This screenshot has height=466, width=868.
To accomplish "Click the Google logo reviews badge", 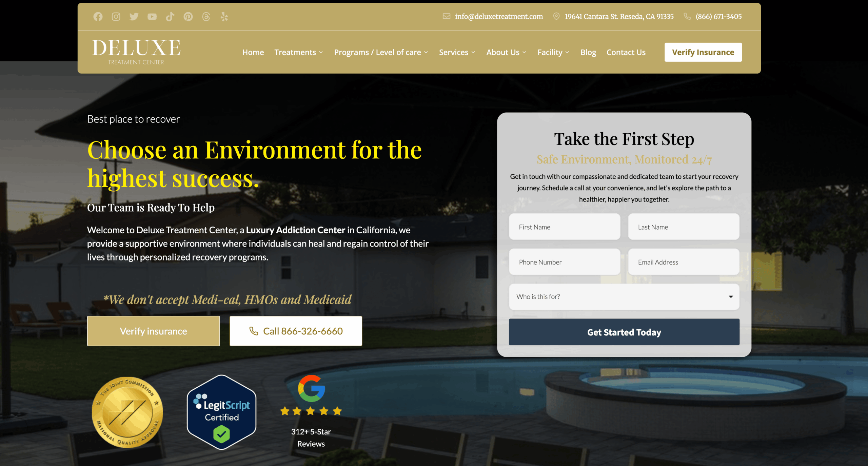I will coord(311,389).
